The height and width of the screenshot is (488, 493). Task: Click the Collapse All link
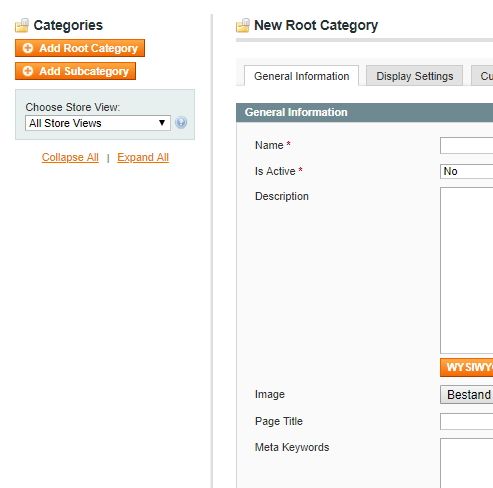point(70,157)
